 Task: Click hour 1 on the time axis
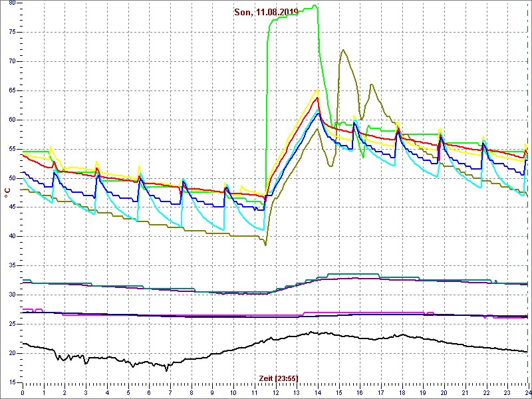pyautogui.click(x=44, y=393)
